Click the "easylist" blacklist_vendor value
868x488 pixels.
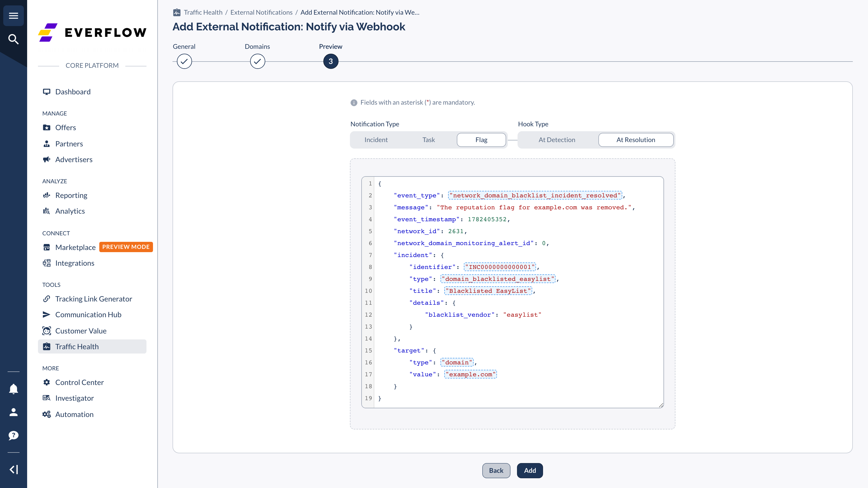(522, 314)
